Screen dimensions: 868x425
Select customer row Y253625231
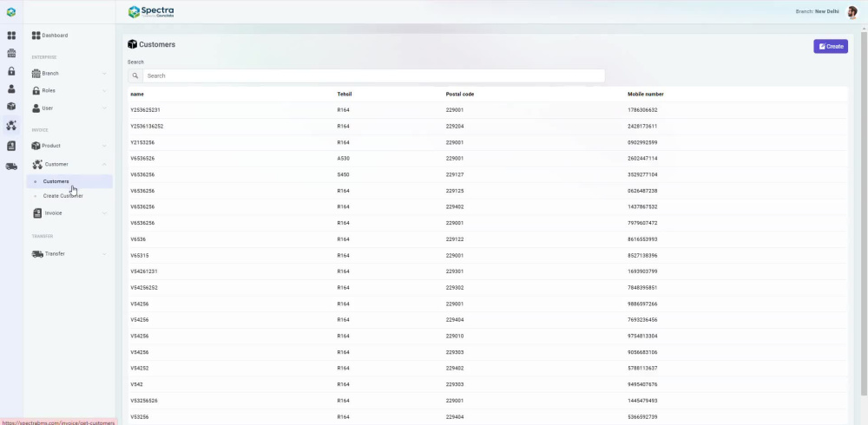tap(487, 110)
